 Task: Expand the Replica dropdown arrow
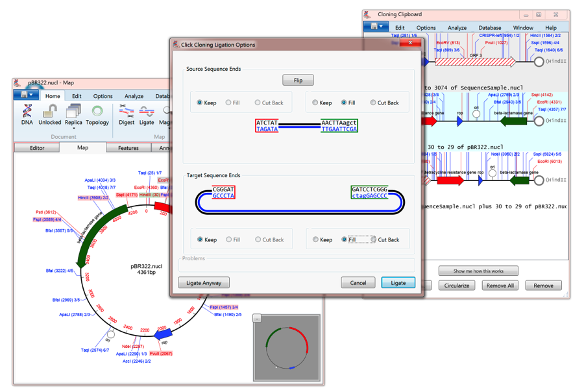73,128
